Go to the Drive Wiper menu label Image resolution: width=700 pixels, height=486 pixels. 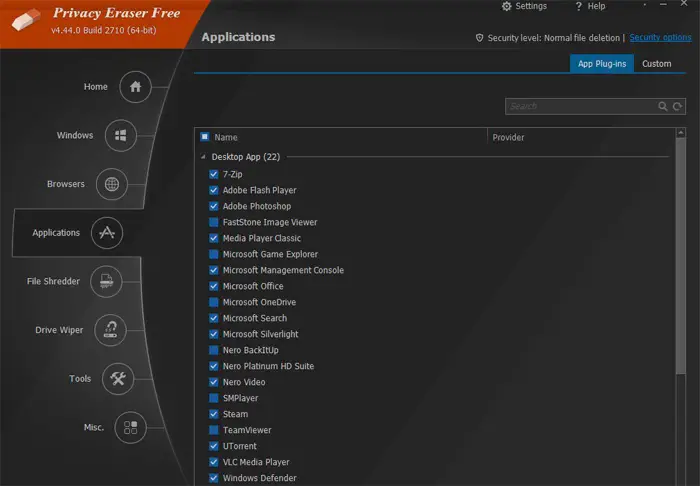click(x=59, y=330)
